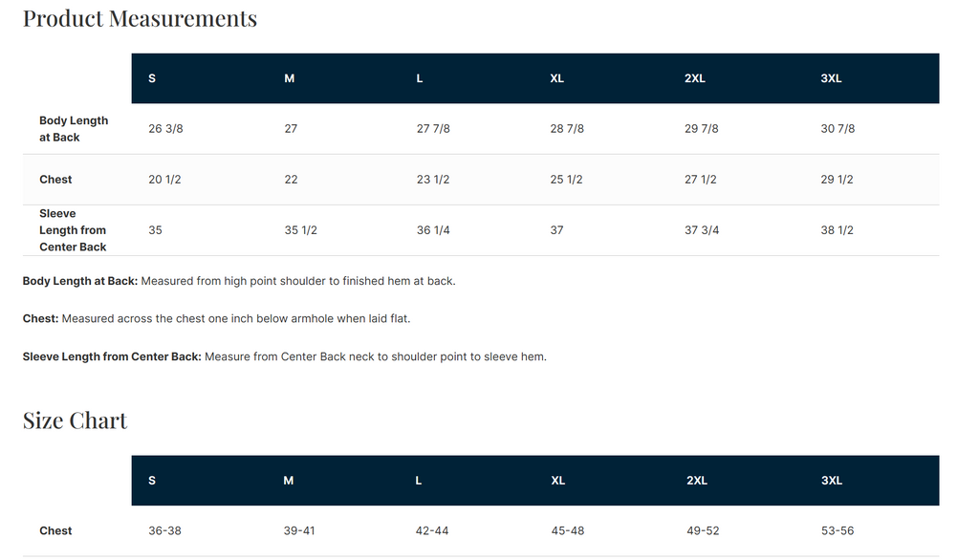
Task: Click the 37 3/4 sleeve length cell
Action: coord(702,230)
